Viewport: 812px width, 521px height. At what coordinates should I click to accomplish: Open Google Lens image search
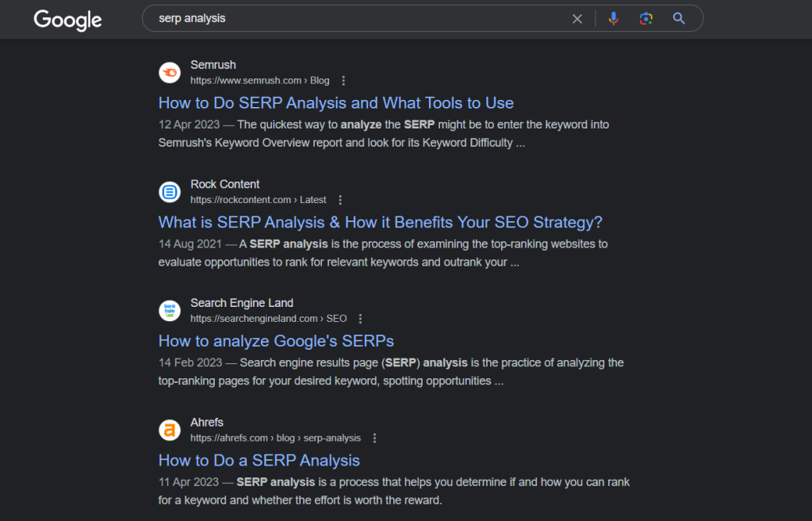(645, 18)
